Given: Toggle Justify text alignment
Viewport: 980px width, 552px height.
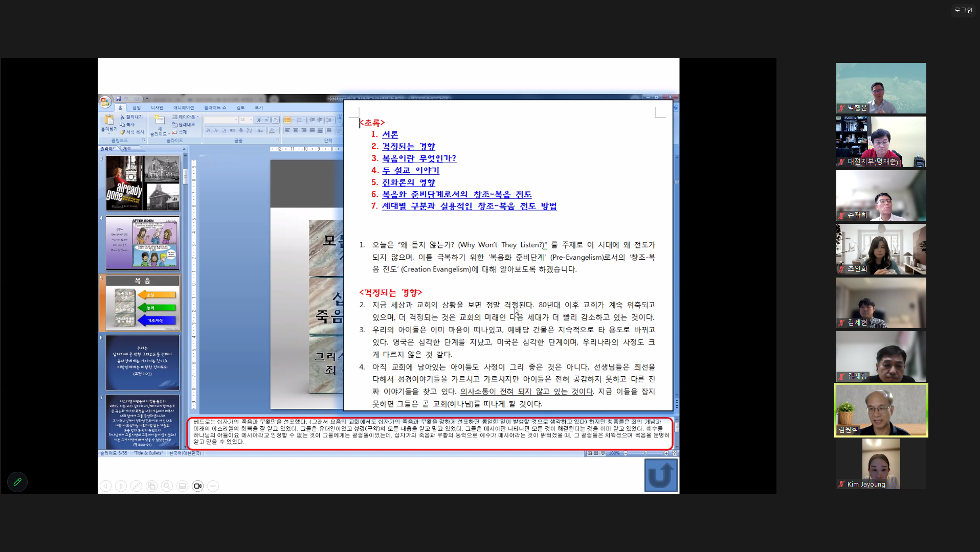Looking at the screenshot, I should pos(312,130).
